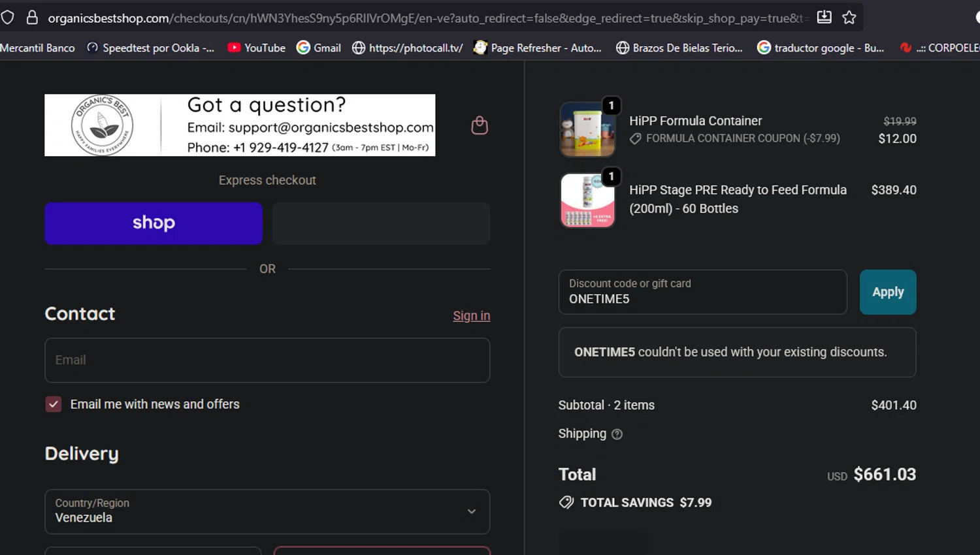Viewport: 980px width, 555px height.
Task: Click the Subtotal · 2 items label
Action: pyautogui.click(x=606, y=405)
